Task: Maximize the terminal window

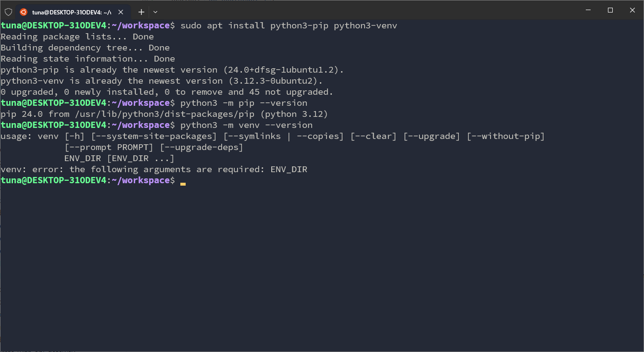Action: (x=610, y=10)
